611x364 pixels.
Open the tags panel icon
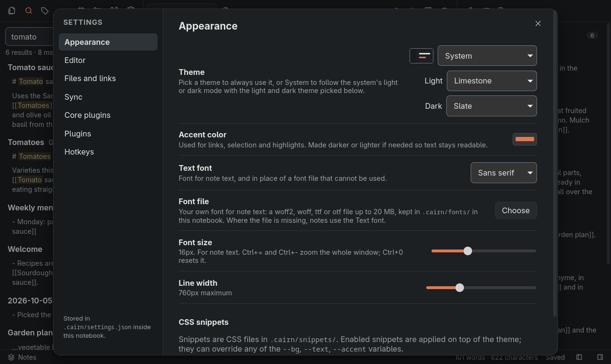(45, 10)
